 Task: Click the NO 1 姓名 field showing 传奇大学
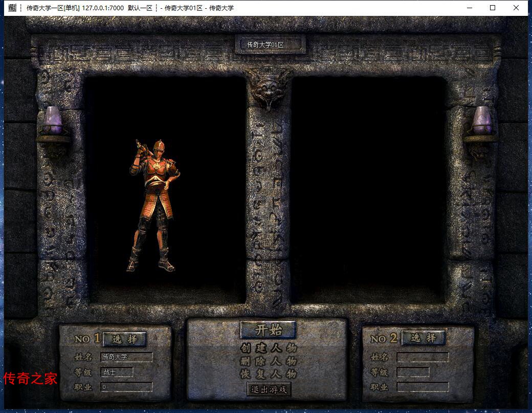(x=126, y=357)
